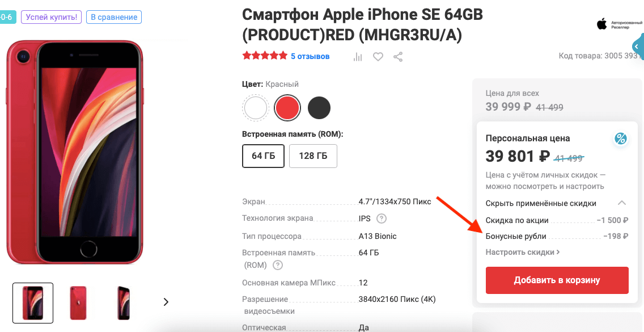Select the red back-view phone thumbnail
644x332 pixels.
tap(78, 303)
